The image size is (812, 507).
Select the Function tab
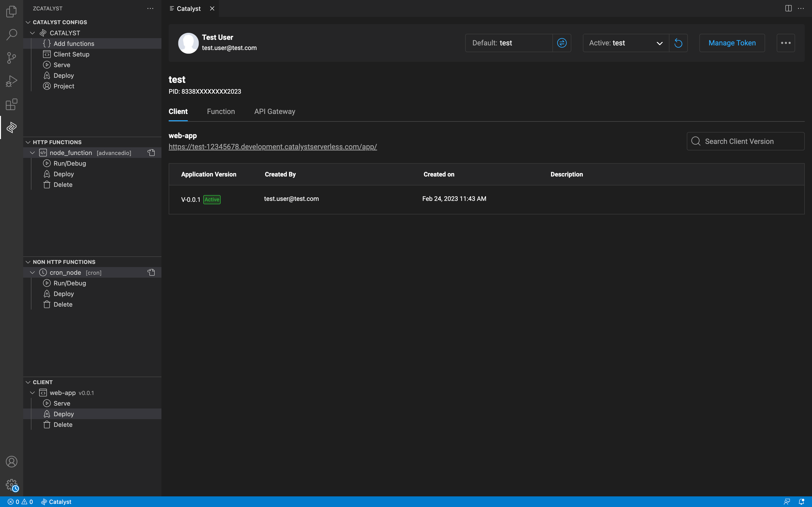point(220,112)
